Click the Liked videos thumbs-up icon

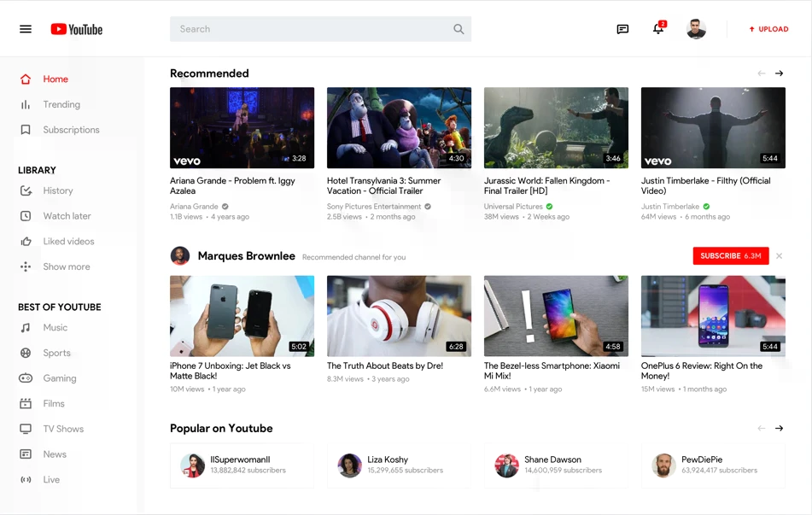click(x=26, y=242)
